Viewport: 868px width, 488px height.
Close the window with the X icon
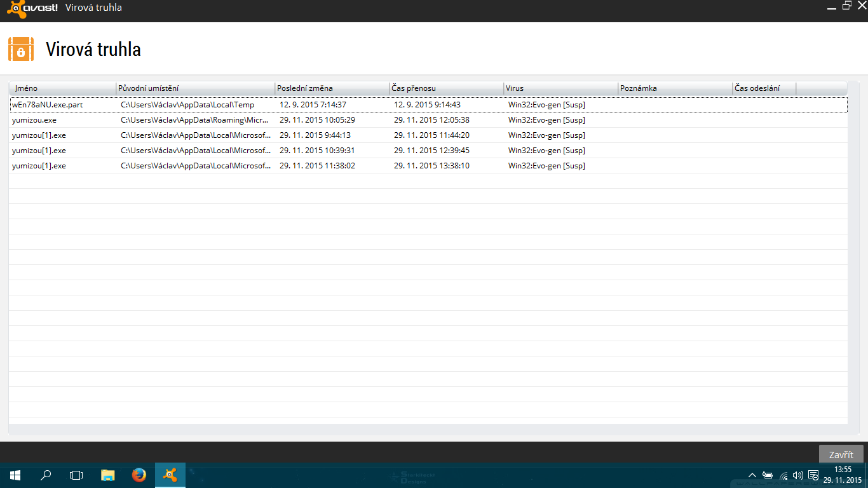[861, 6]
